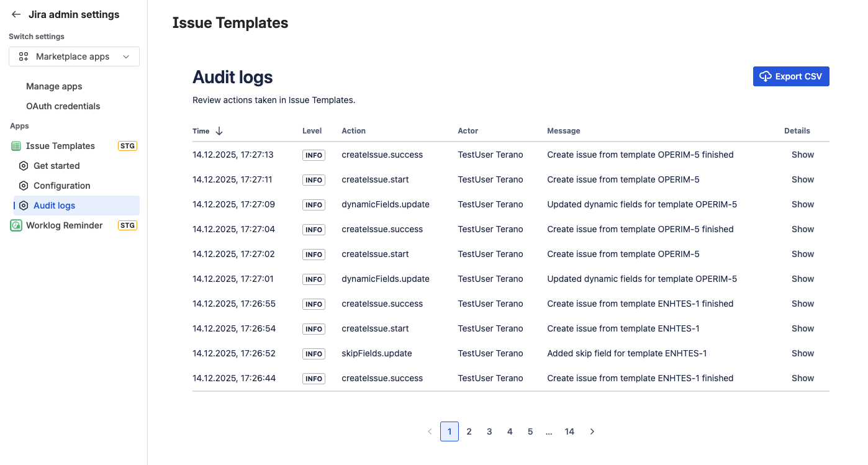Click the gear icon next to Configuration
This screenshot has width=868, height=465.
pyautogui.click(x=23, y=185)
